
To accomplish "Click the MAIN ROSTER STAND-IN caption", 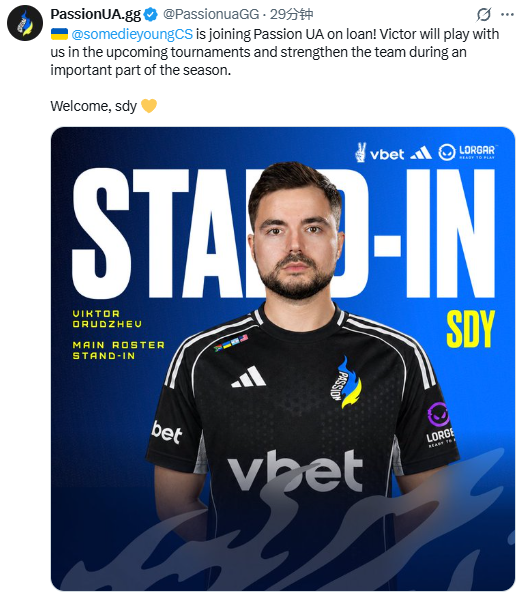I will pyautogui.click(x=119, y=350).
